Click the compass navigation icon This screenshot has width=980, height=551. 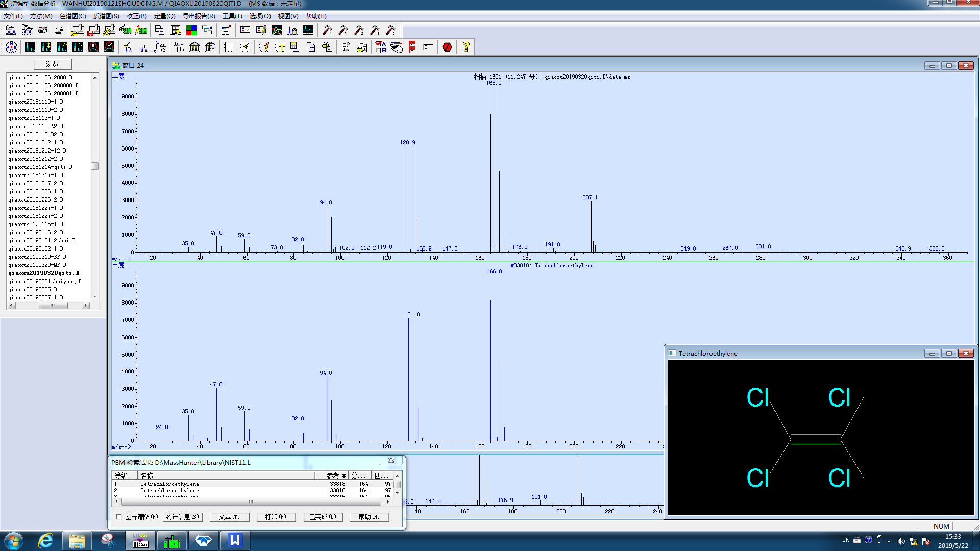tap(11, 47)
